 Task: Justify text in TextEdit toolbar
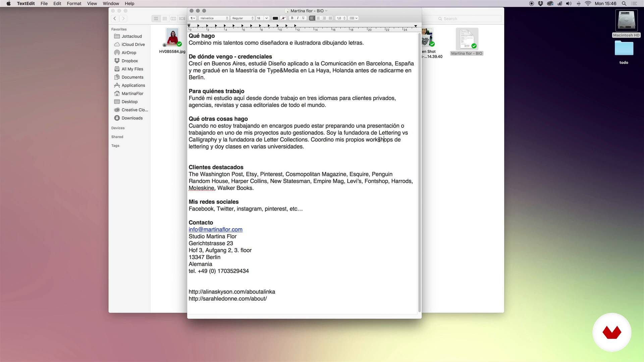[330, 18]
